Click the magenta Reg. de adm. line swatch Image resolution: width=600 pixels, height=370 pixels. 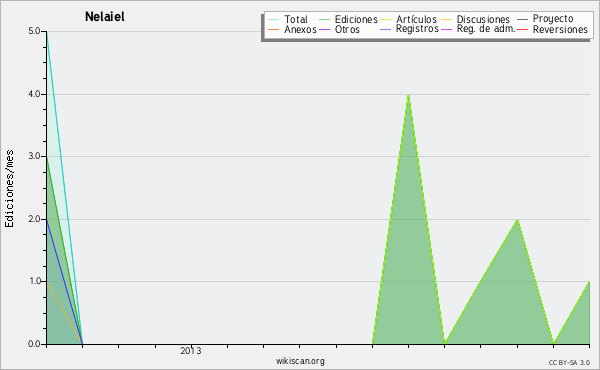pyautogui.click(x=447, y=29)
